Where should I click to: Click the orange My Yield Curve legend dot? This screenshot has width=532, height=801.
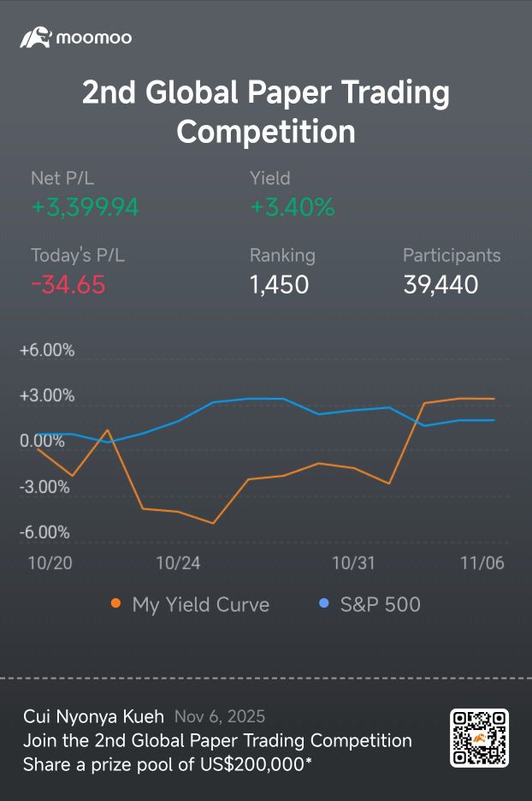[x=115, y=604]
